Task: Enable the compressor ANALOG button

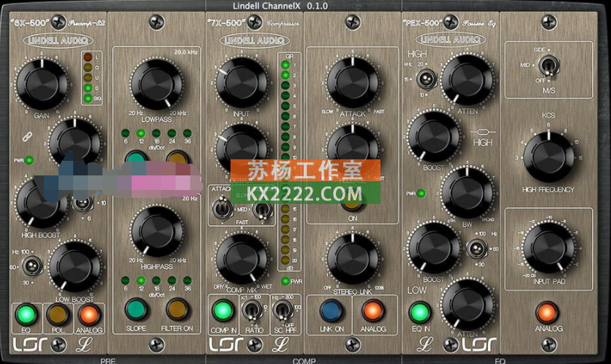Action: 373,311
